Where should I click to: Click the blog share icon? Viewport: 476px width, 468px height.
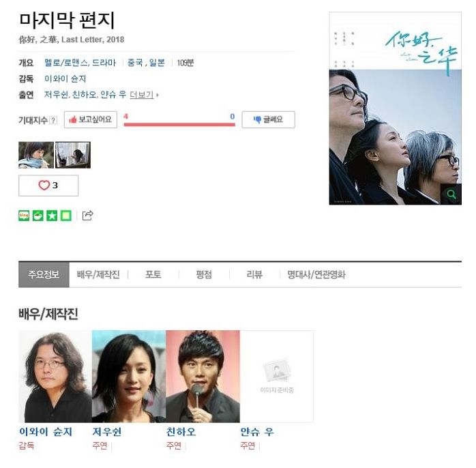[x=24, y=216]
